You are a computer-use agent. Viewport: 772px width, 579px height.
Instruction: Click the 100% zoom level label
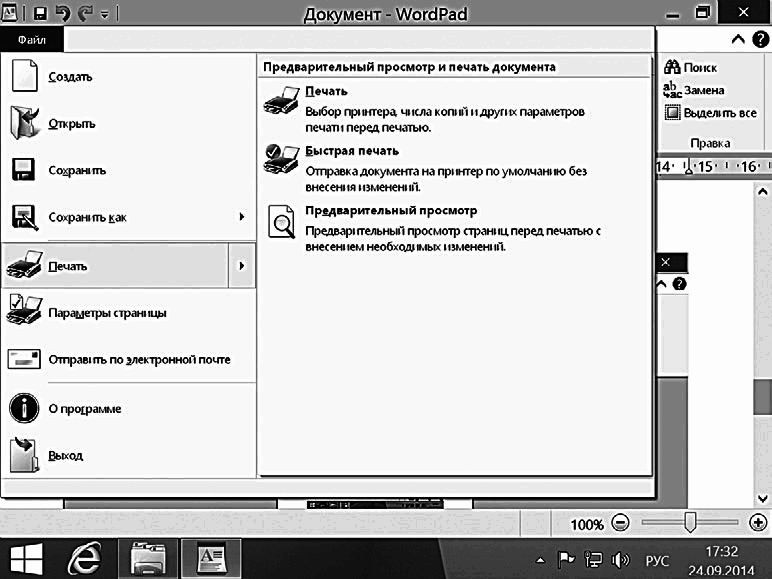point(587,524)
